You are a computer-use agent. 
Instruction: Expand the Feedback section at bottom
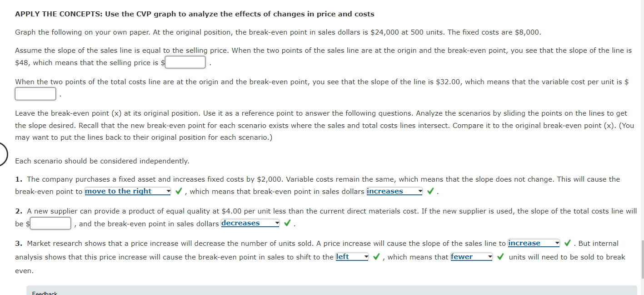click(44, 293)
